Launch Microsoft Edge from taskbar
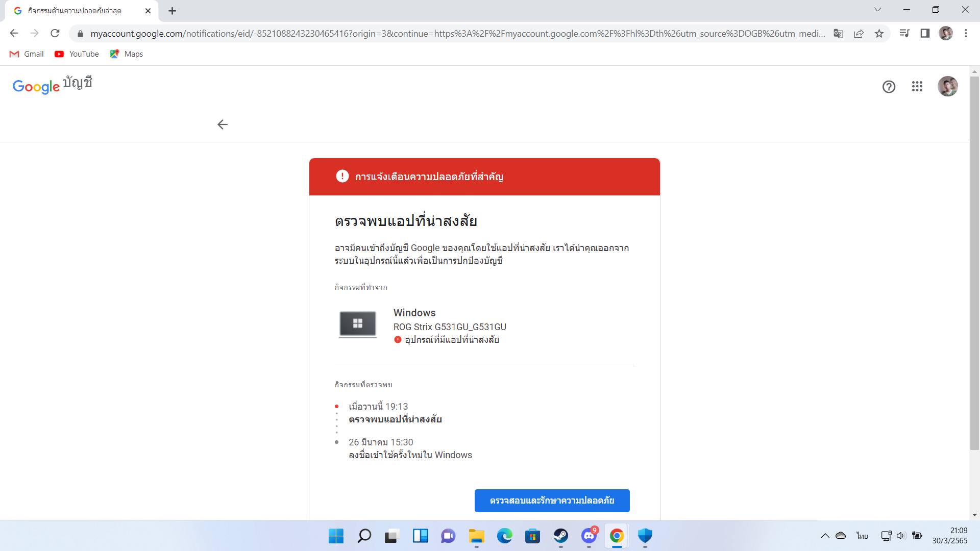This screenshot has height=551, width=980. point(504,536)
